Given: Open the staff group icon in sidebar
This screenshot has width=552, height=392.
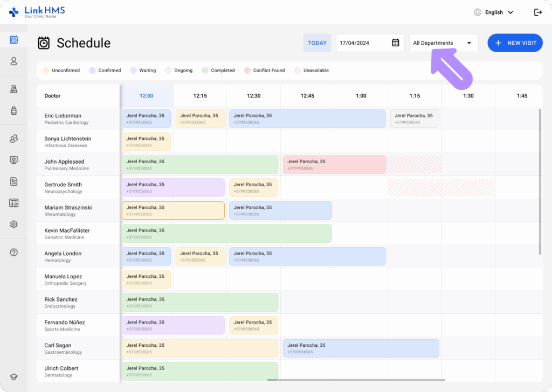Looking at the screenshot, I should pyautogui.click(x=14, y=139).
